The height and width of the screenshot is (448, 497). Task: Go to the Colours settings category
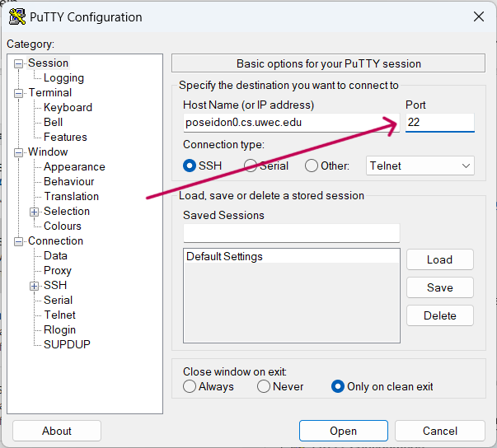(63, 226)
